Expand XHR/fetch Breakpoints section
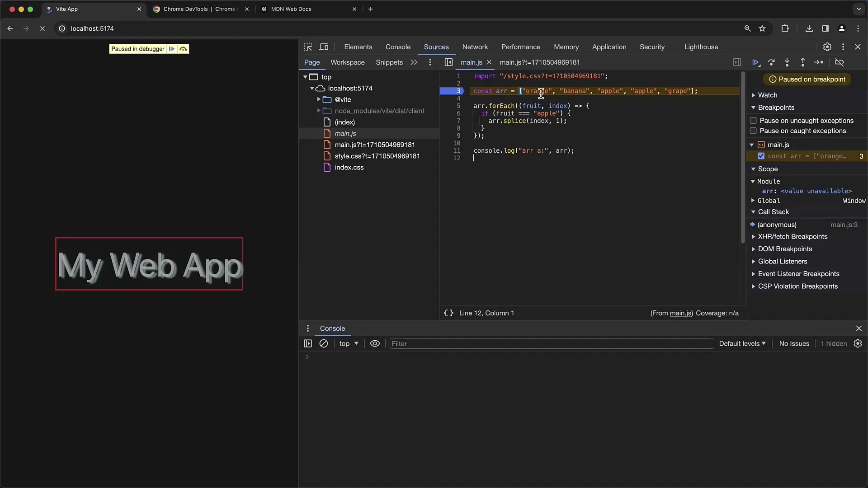Screen dimensions: 868x488 coord(793,237)
